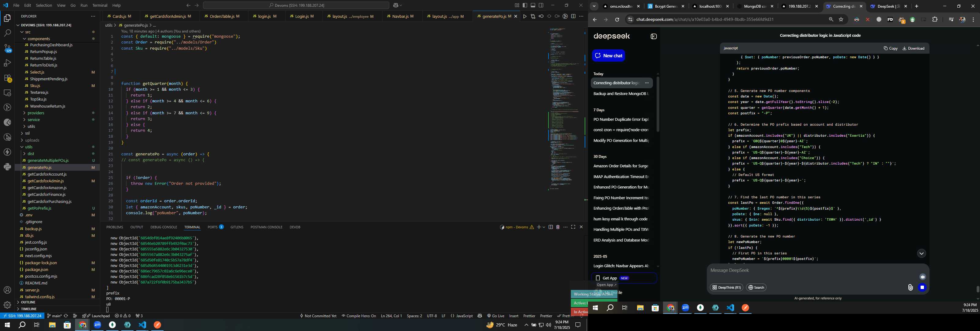Open Search view in VS Code activity bar
This screenshot has height=331, width=980.
pos(7,33)
